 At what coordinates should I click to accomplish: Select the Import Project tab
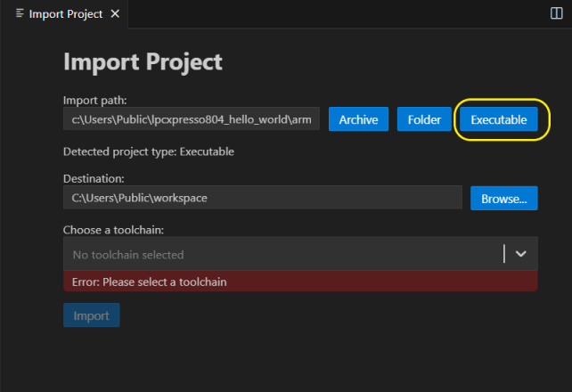pyautogui.click(x=65, y=14)
